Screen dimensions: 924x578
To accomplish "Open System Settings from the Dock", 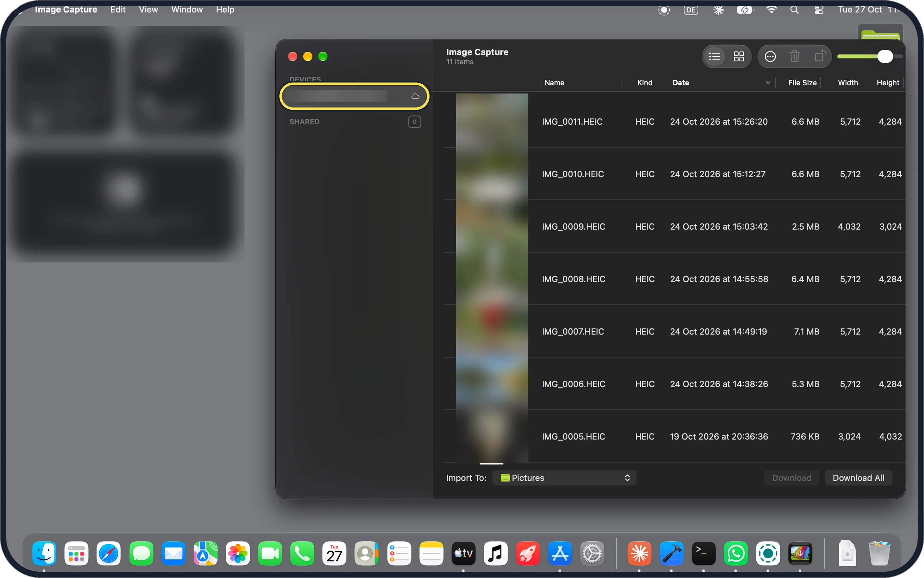I will [592, 553].
